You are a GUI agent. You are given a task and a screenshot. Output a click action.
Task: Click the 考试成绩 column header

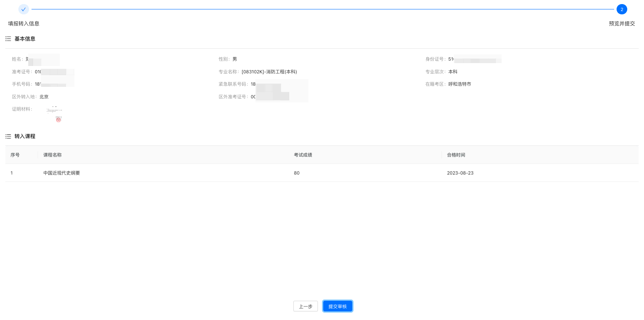(x=303, y=155)
